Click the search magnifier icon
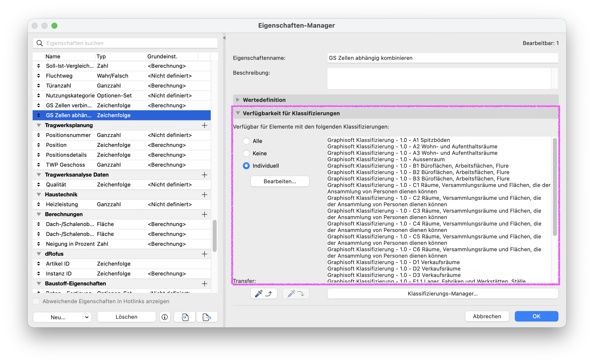The image size is (594, 364). 40,43
